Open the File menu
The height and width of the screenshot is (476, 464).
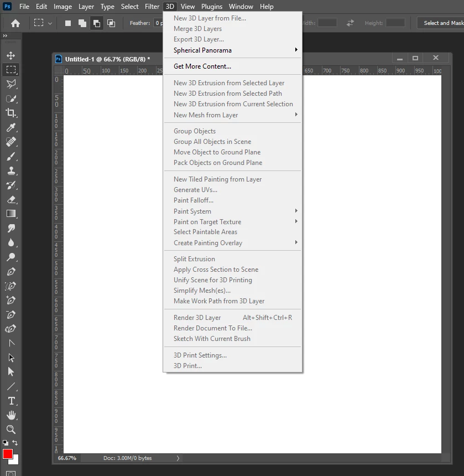(24, 7)
